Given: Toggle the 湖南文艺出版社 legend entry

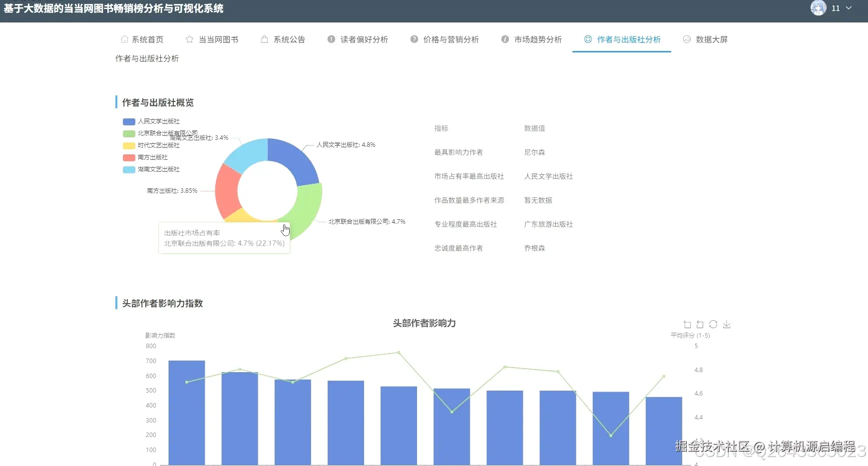Looking at the screenshot, I should tap(151, 169).
